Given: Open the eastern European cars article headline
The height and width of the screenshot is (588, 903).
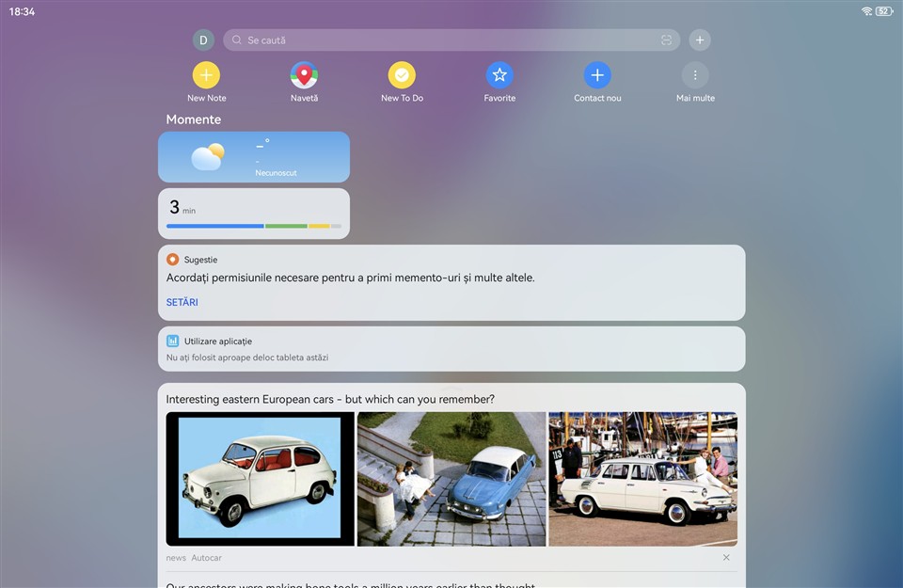Looking at the screenshot, I should (x=330, y=399).
